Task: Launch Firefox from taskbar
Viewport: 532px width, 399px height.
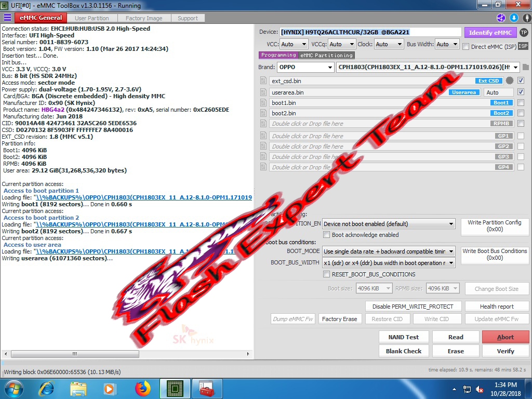Action: 143,389
